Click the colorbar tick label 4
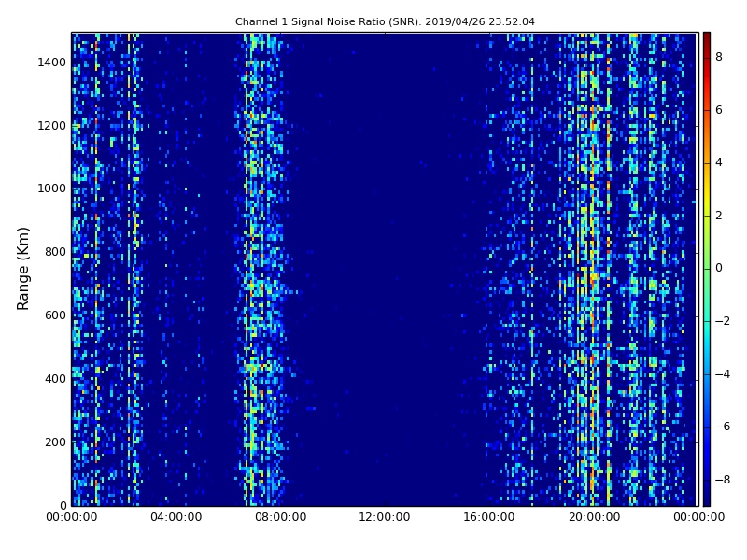Screen dimensions: 747x560 click(x=719, y=162)
